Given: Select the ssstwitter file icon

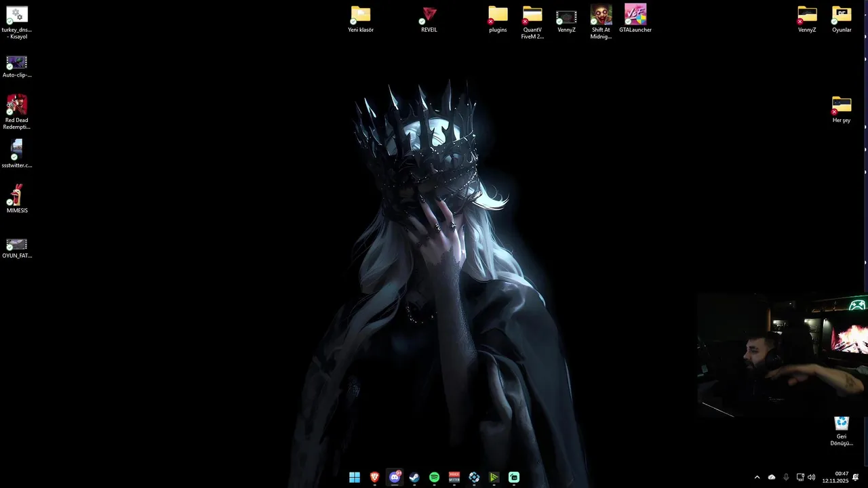Looking at the screenshot, I should (17, 154).
